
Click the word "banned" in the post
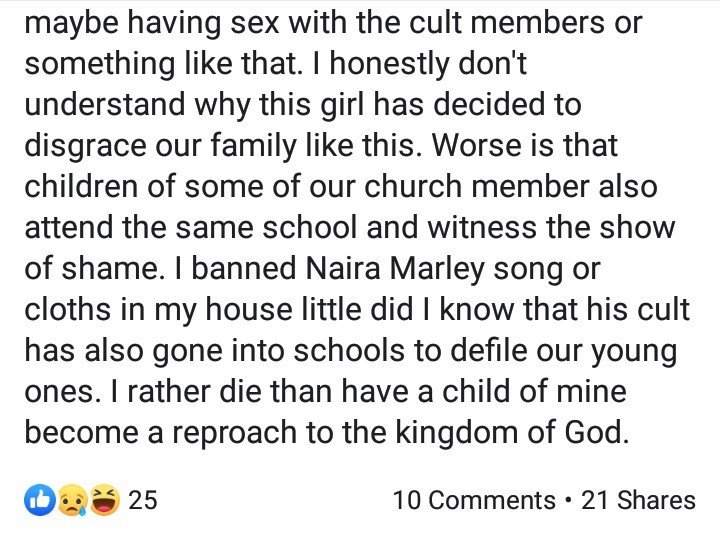coord(244,268)
